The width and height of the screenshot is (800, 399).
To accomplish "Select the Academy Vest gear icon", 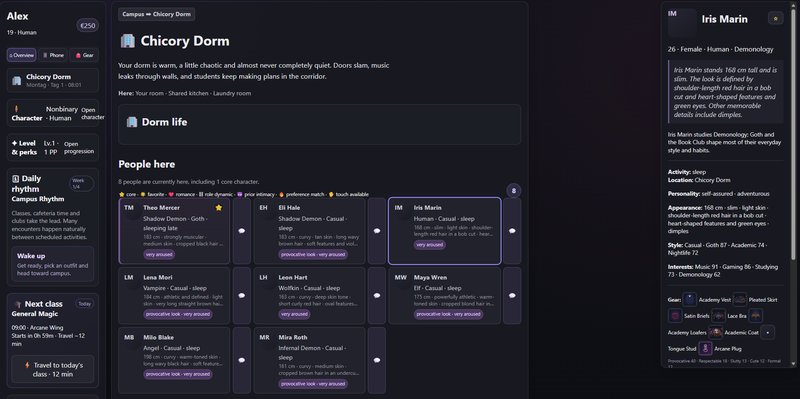I will click(690, 300).
